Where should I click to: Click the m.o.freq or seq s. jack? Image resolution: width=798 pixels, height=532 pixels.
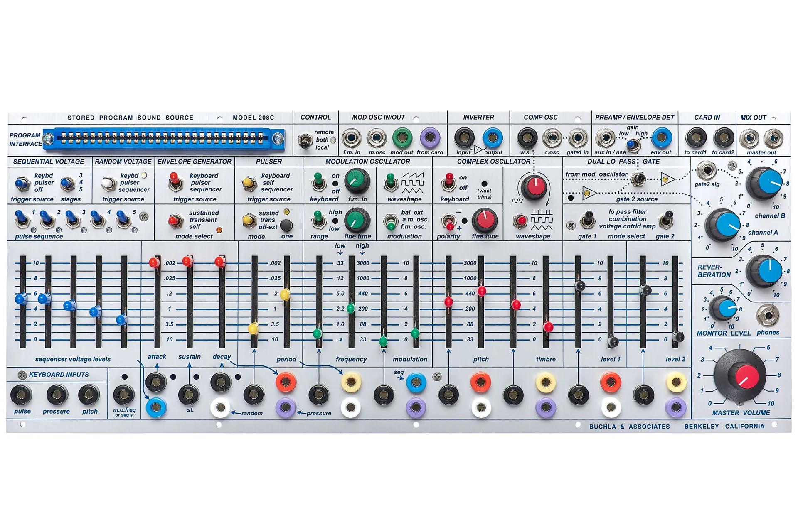pos(124,395)
